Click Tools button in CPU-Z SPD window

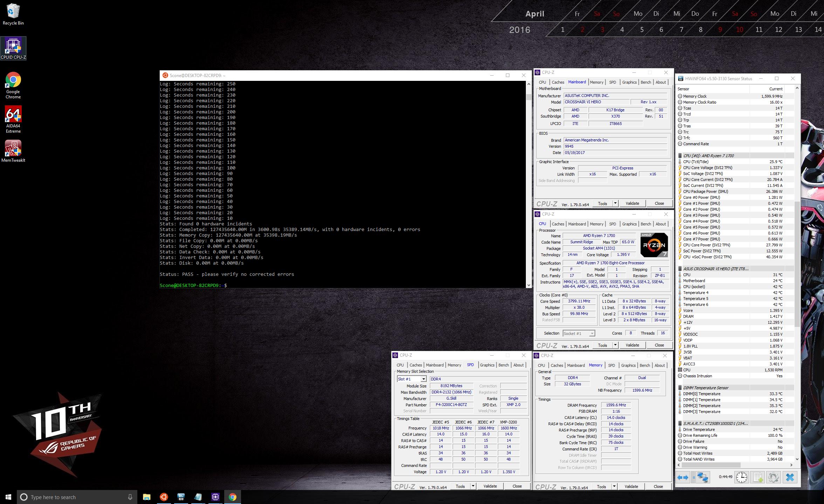[460, 486]
